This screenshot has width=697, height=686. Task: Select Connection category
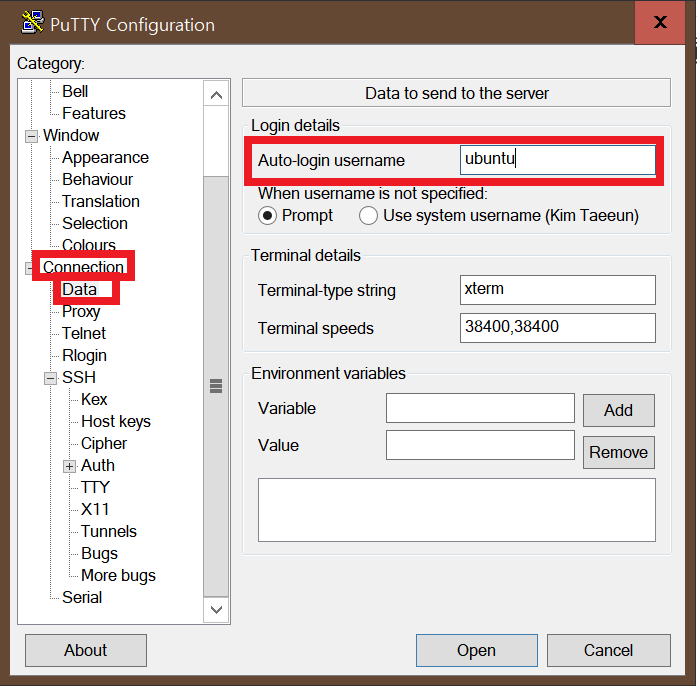tap(83, 267)
